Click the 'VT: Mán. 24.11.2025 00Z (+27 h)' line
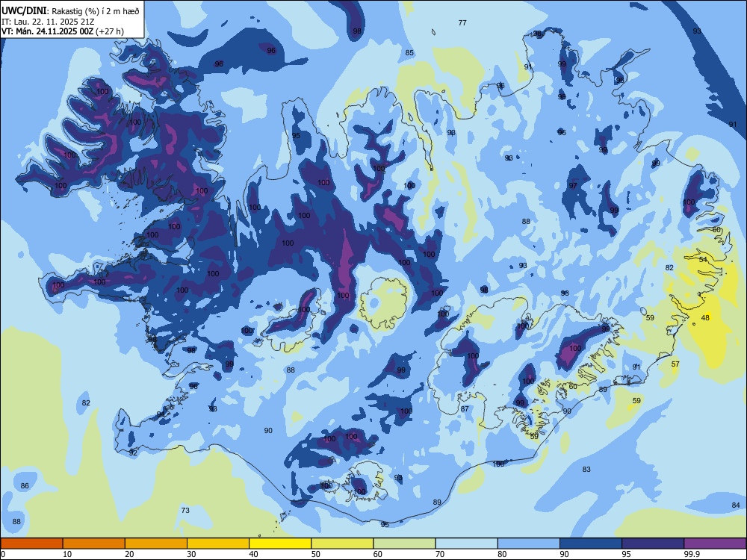Viewport: 747px width, 560px height. 63,31
